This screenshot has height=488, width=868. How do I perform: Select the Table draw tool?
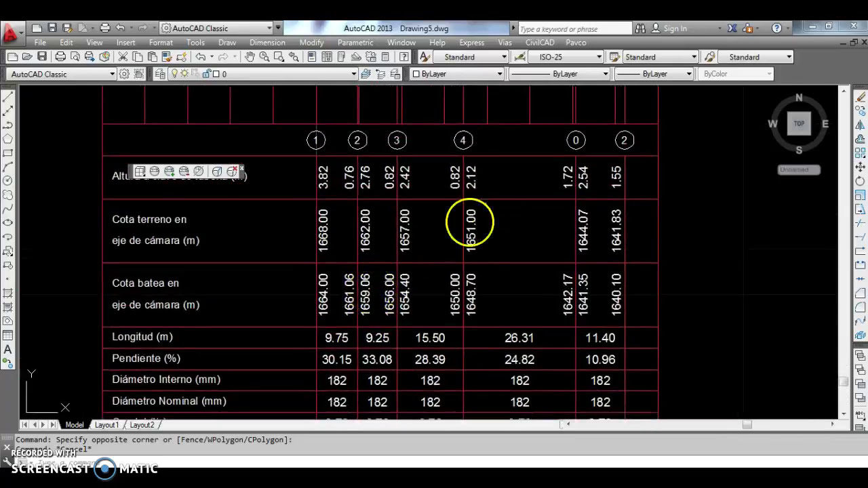pos(7,335)
